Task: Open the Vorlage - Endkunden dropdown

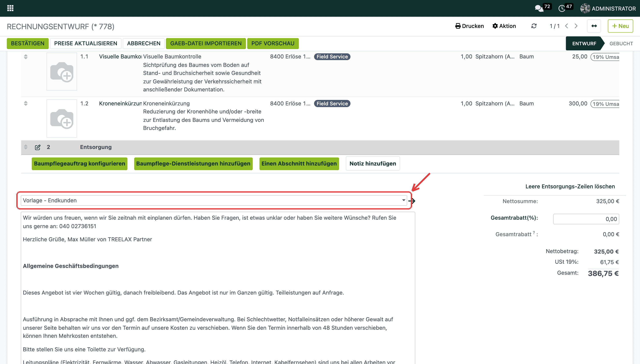Action: point(214,200)
